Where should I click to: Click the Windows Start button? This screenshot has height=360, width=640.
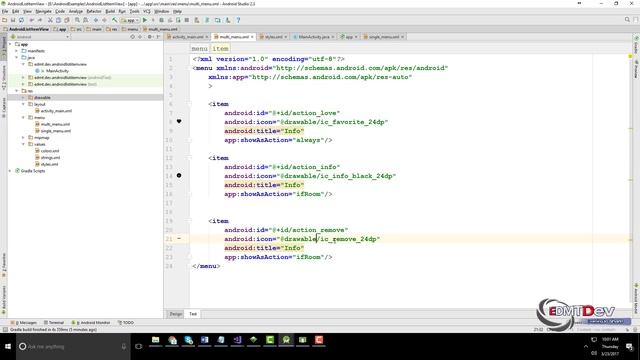coord(8,347)
